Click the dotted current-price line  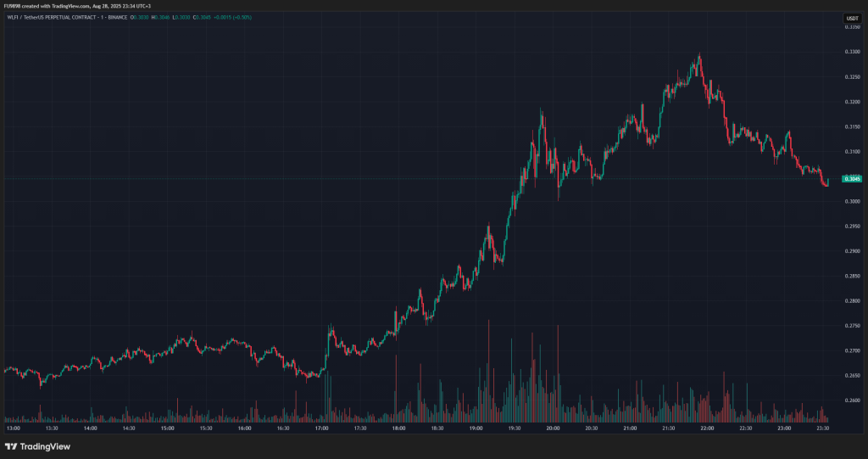420,178
